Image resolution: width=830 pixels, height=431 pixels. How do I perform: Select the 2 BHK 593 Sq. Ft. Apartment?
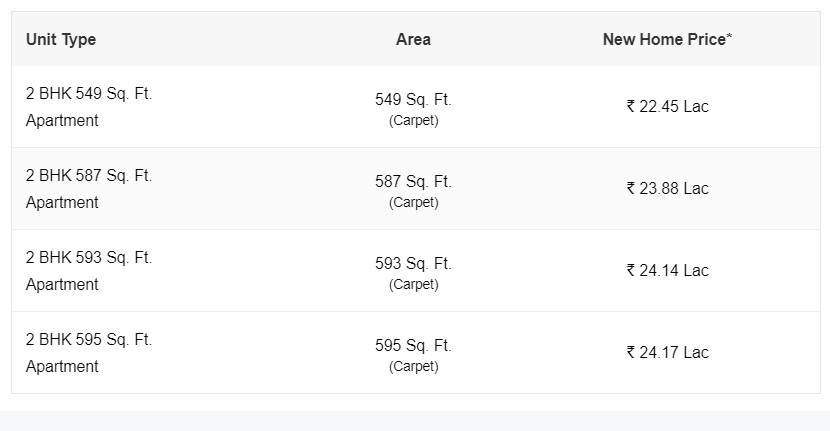point(89,271)
